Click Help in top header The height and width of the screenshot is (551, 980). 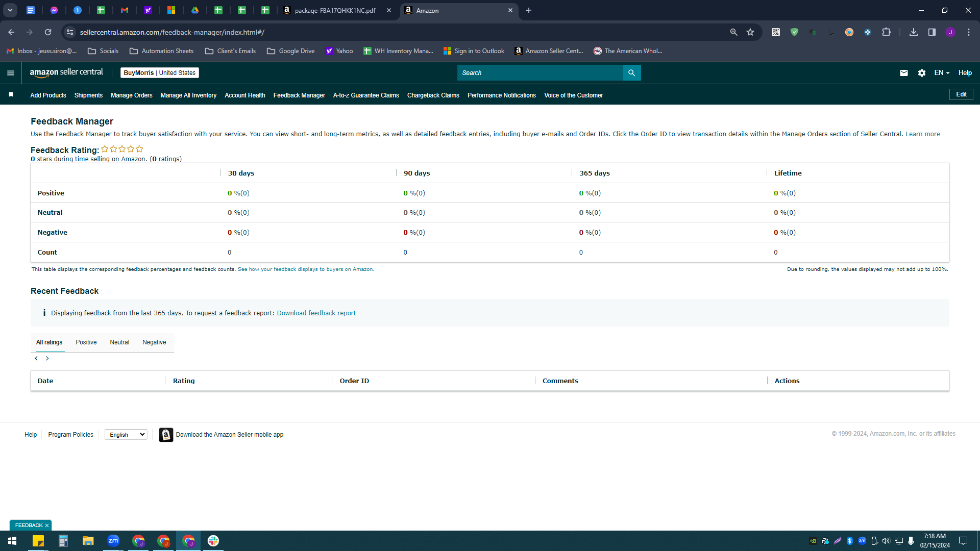click(x=965, y=73)
